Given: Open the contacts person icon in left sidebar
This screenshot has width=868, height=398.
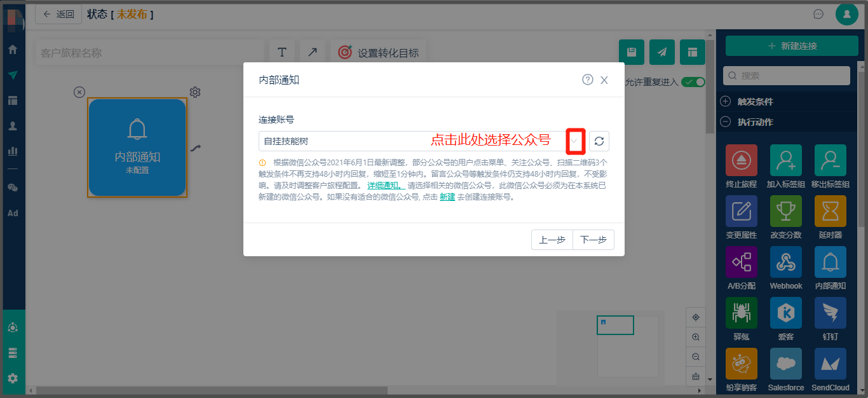Looking at the screenshot, I should tap(13, 126).
